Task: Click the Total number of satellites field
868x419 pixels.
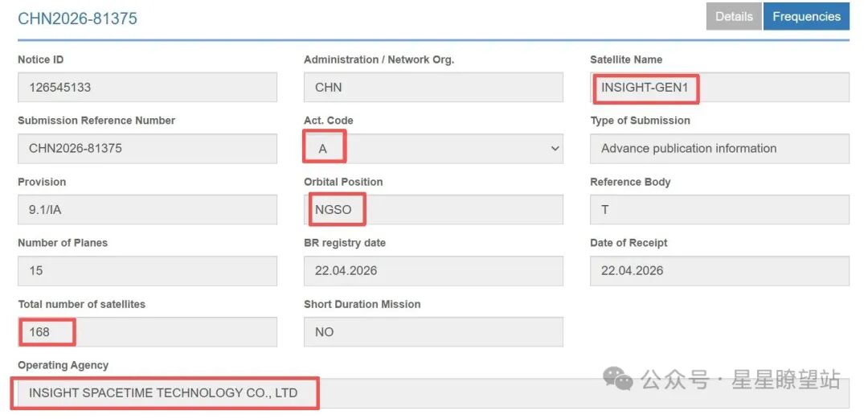Action: tap(147, 332)
